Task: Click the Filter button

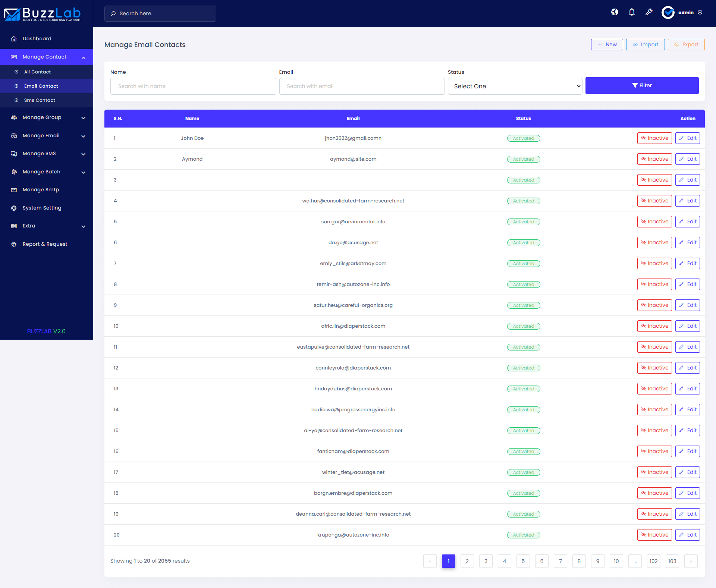Action: (x=641, y=86)
